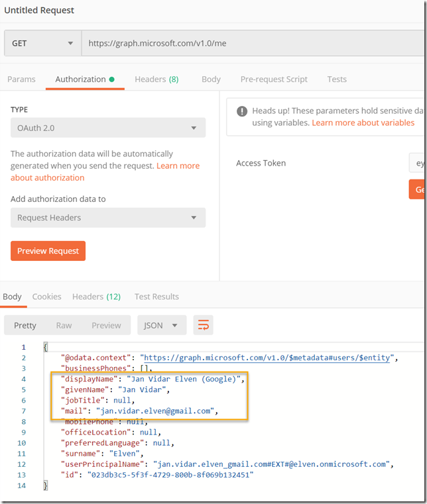Viewport: 427px width, 504px height.
Task: Expand the OAuth 2.0 type dropdown
Action: point(108,128)
